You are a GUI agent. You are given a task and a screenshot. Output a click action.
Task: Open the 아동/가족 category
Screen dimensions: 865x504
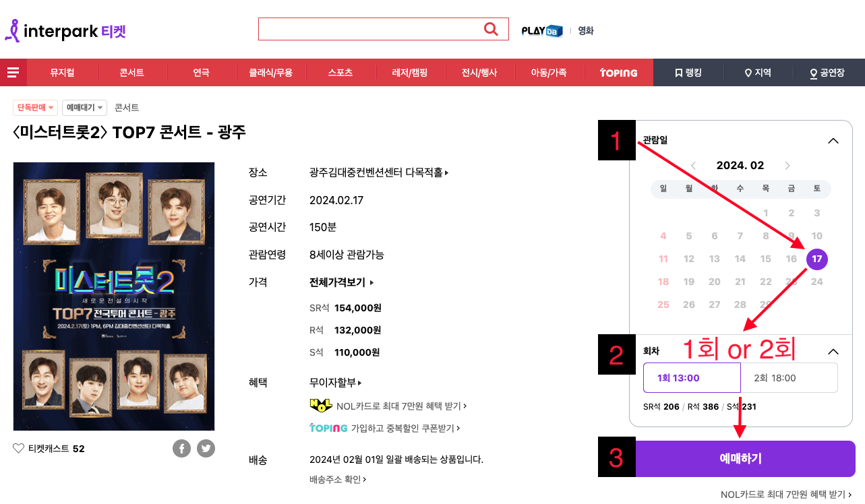pos(549,73)
